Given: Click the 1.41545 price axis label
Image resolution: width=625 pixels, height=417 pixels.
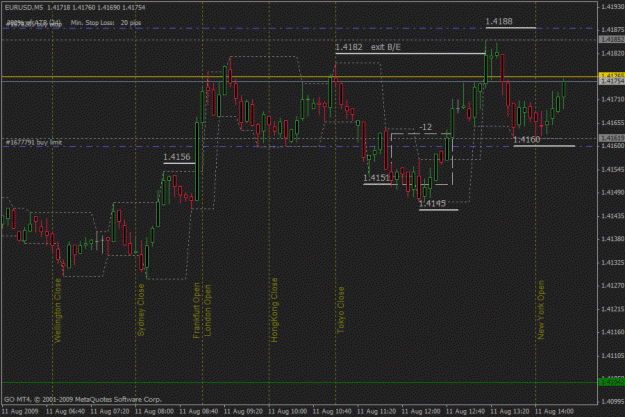Looking at the screenshot, I should (x=613, y=169).
